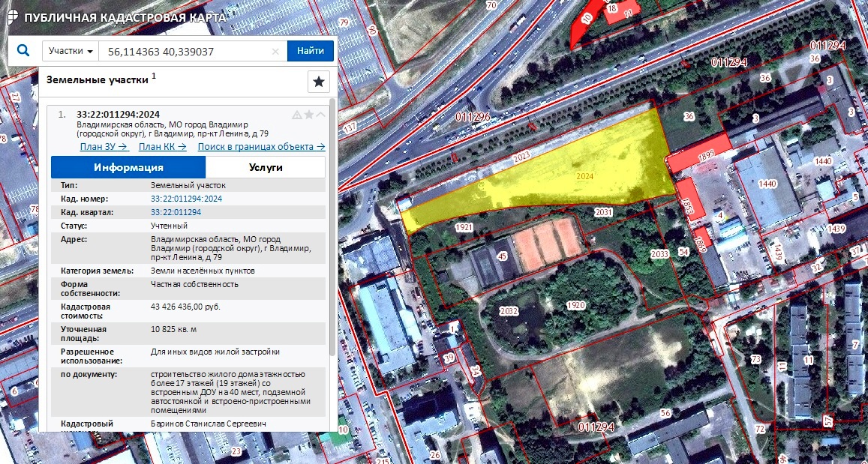
Task: Click the warning triangle icon on the result
Action: pyautogui.click(x=296, y=115)
